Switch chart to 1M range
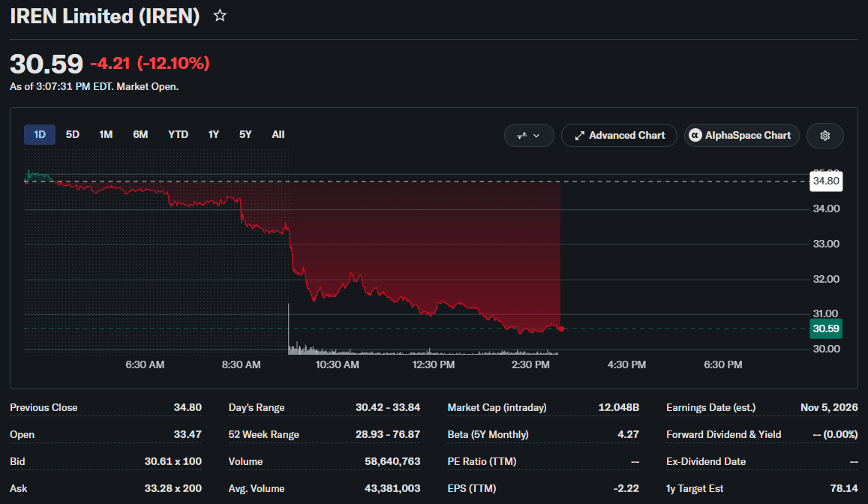The image size is (868, 504). coord(106,134)
